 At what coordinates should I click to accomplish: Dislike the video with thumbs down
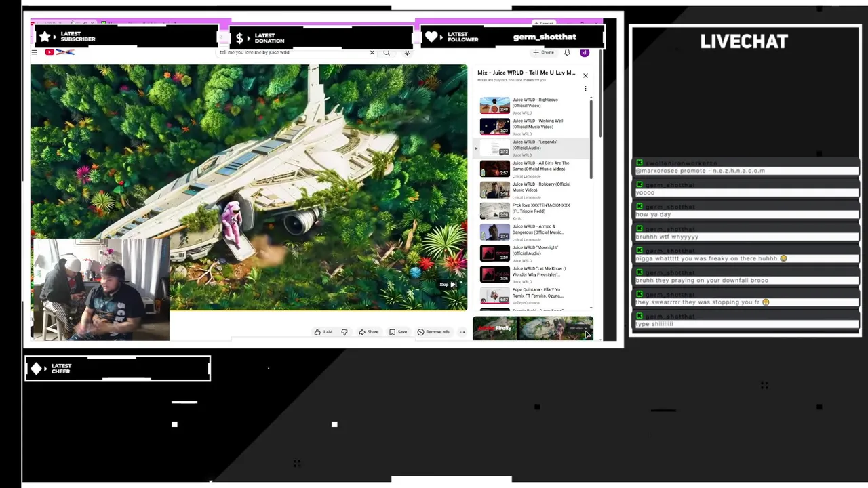pos(344,332)
